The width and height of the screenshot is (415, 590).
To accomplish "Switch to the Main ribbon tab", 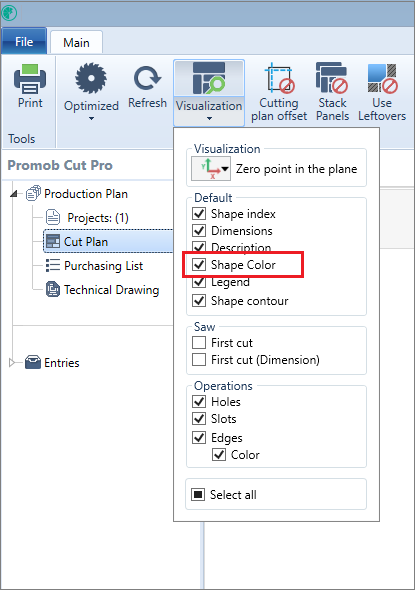I will 76,43.
